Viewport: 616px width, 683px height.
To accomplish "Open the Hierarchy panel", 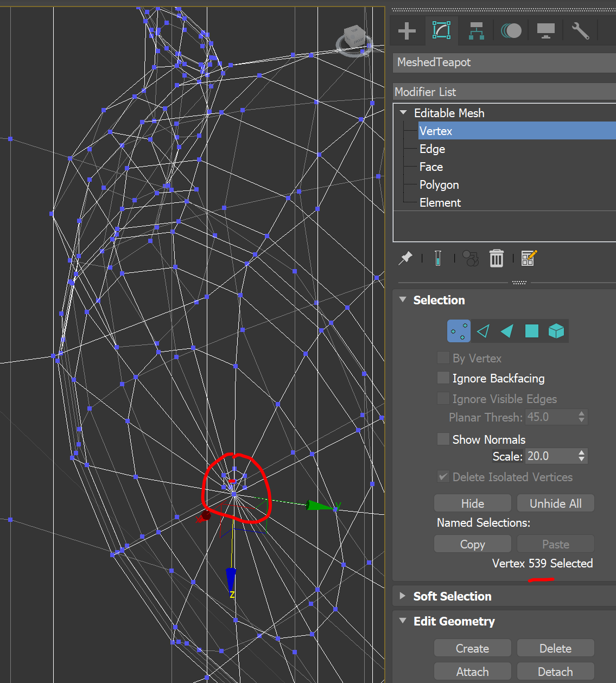I will (476, 30).
